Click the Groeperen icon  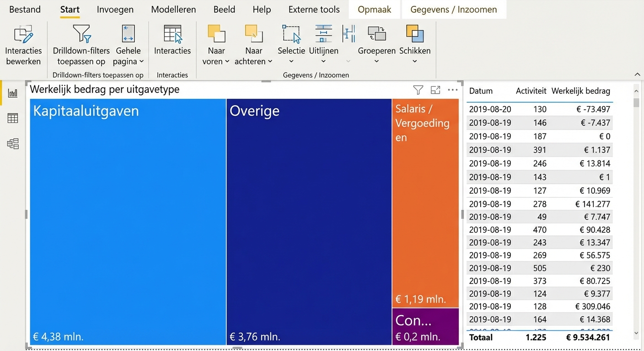[376, 34]
